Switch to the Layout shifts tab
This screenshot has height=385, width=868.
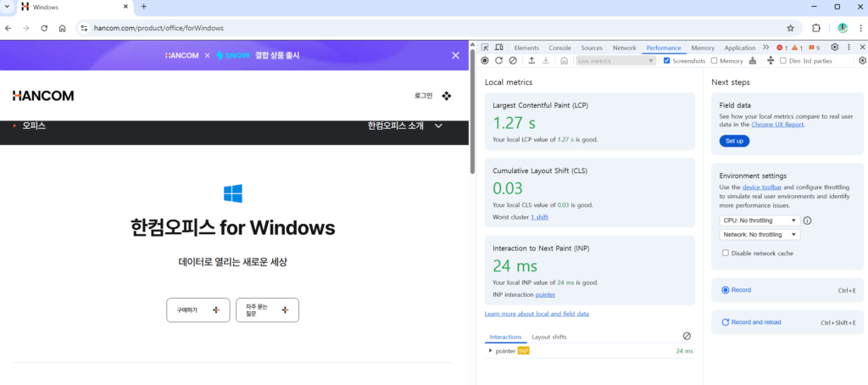pos(549,337)
